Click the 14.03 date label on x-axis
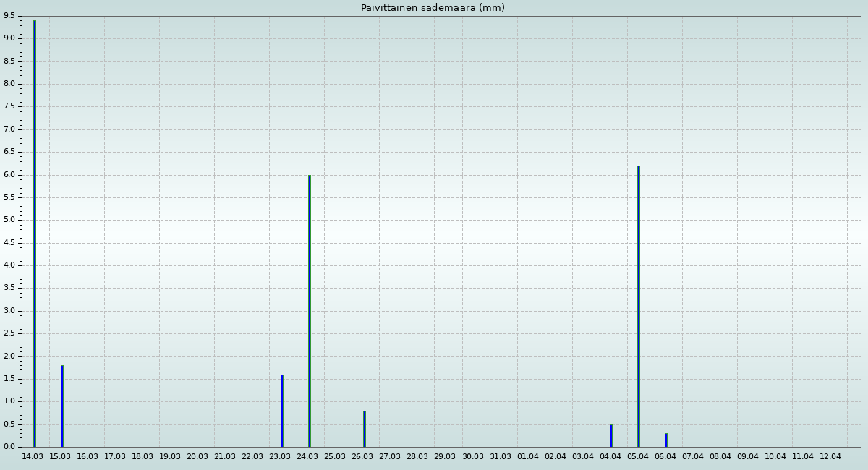This screenshot has height=470, width=868. pyautogui.click(x=33, y=457)
